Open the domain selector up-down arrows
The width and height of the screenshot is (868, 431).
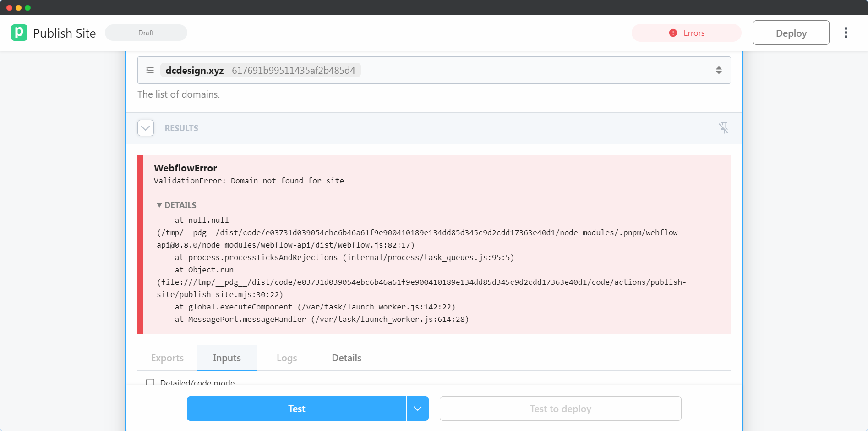coord(718,70)
